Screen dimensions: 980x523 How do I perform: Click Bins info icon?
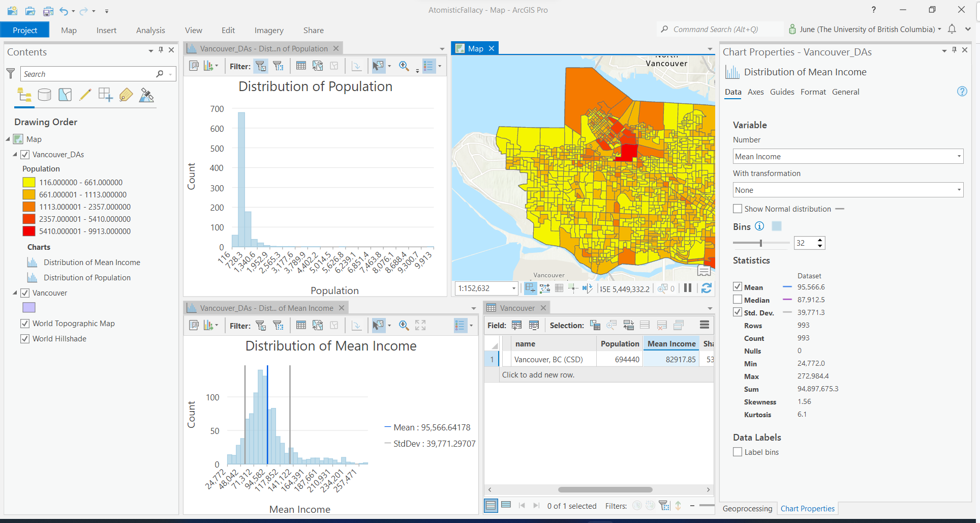(759, 226)
